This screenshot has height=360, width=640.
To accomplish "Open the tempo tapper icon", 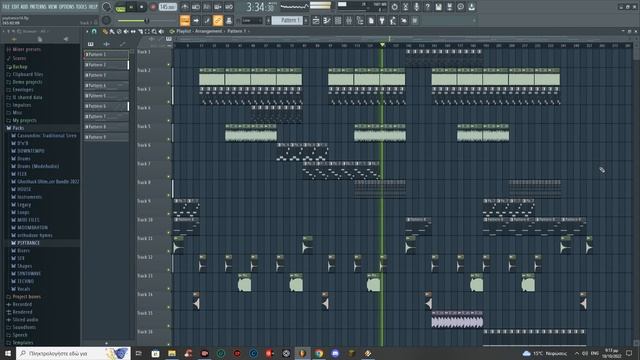I will (x=393, y=20).
